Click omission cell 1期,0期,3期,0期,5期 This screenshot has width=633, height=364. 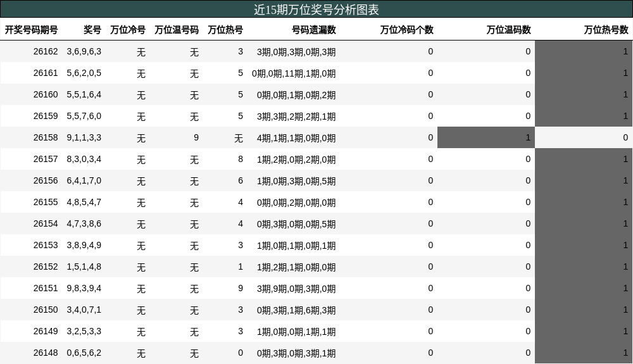(x=296, y=181)
